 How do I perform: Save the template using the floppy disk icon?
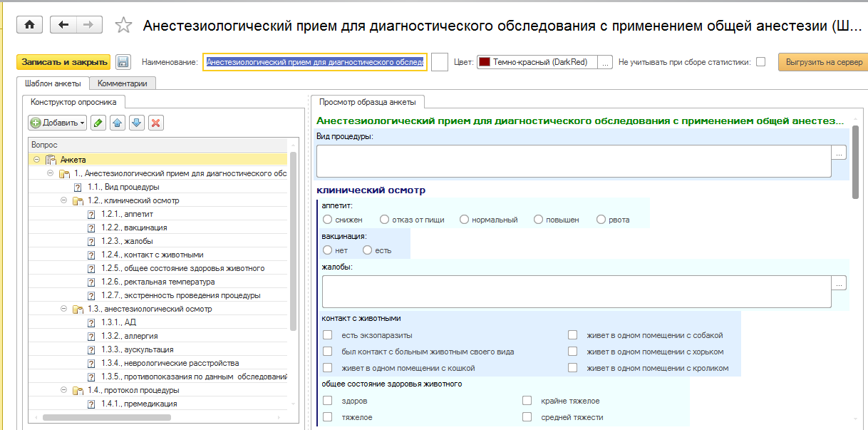tap(123, 62)
